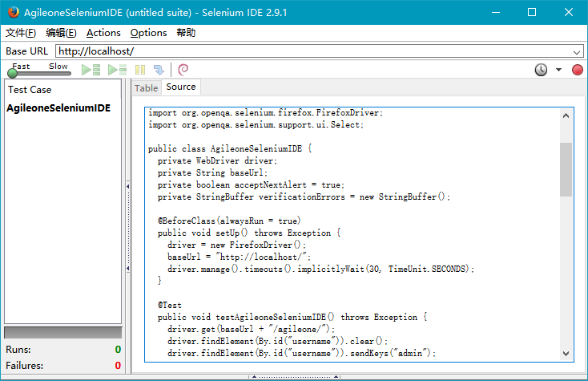Open the Options menu
This screenshot has width=588, height=381.
[148, 33]
